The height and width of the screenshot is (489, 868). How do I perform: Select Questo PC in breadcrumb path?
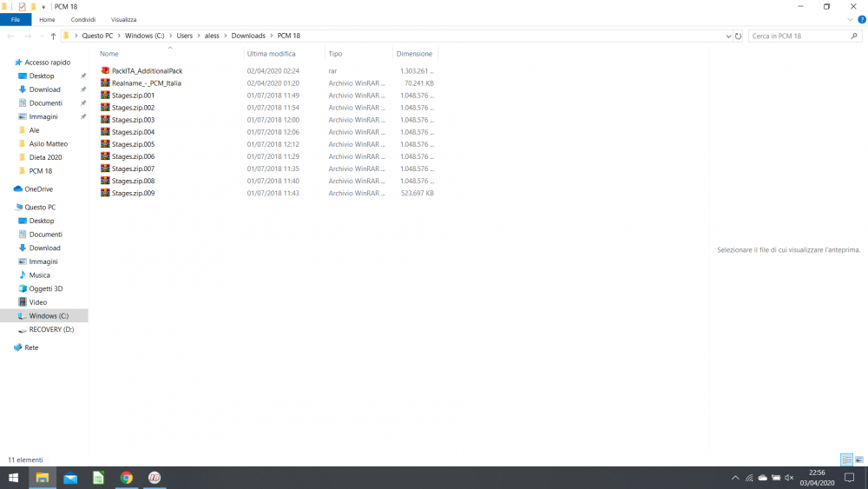click(x=97, y=36)
